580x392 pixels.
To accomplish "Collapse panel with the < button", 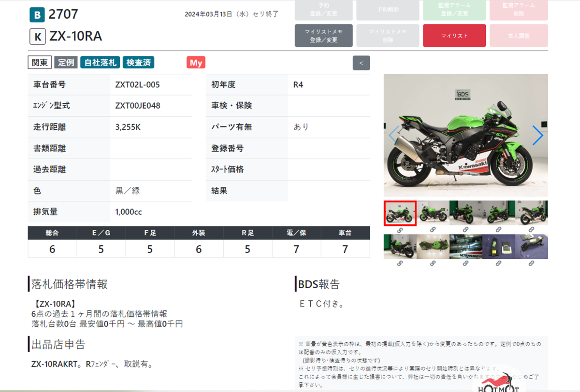I will [x=362, y=63].
